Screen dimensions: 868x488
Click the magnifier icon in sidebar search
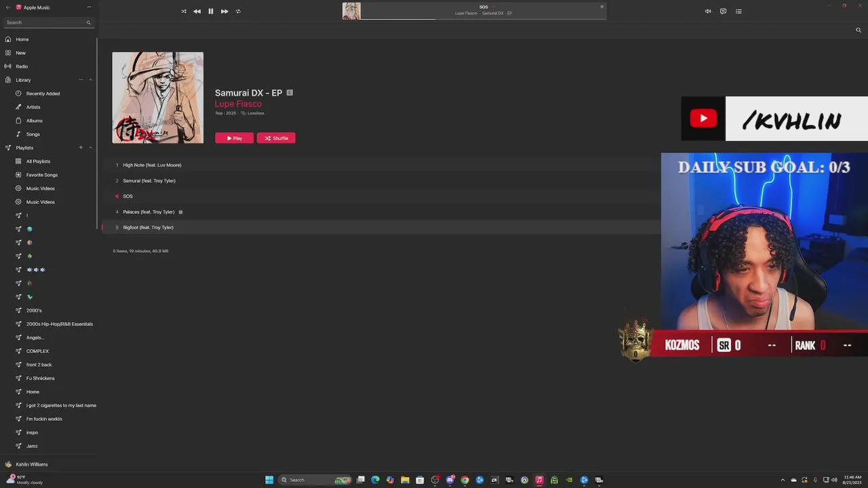pyautogui.click(x=88, y=22)
